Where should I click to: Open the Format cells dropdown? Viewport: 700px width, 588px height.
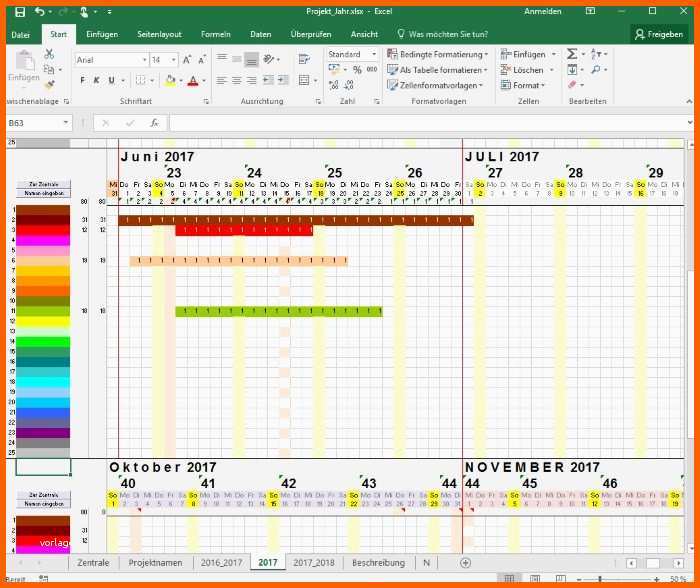tap(523, 85)
